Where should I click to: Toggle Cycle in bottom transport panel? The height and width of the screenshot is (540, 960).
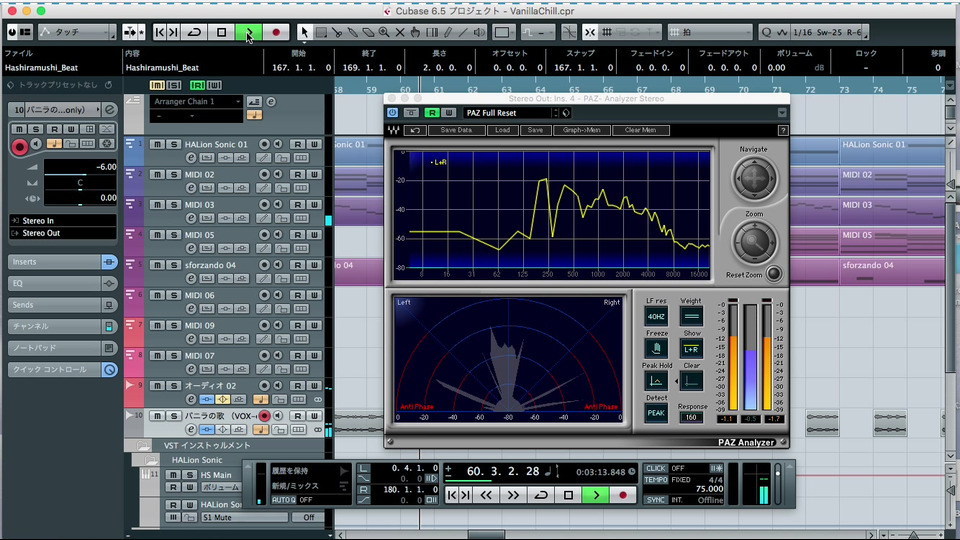[541, 495]
